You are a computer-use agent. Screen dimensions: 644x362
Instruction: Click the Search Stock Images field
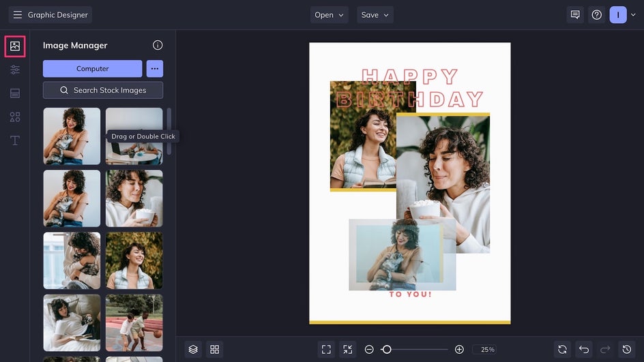pos(103,90)
